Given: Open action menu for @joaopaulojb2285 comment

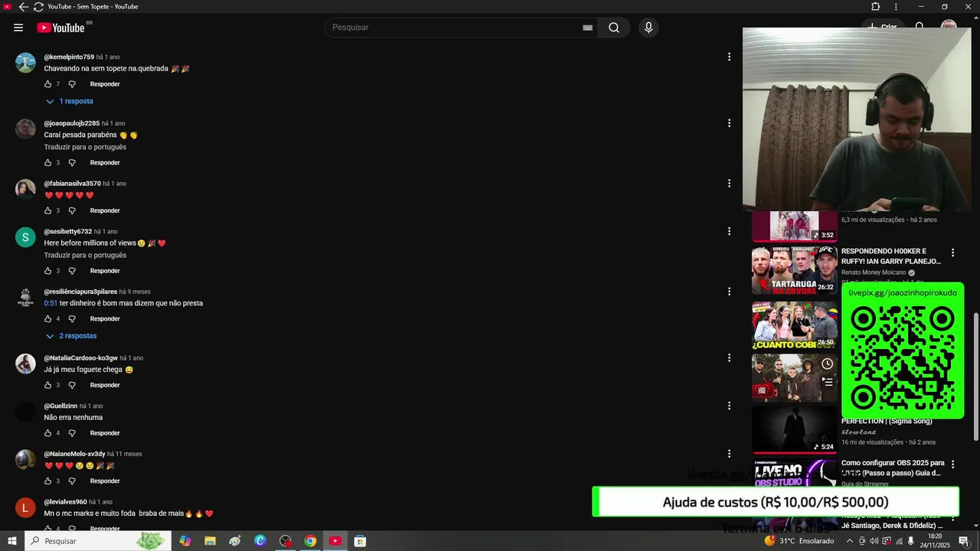Looking at the screenshot, I should tap(729, 122).
